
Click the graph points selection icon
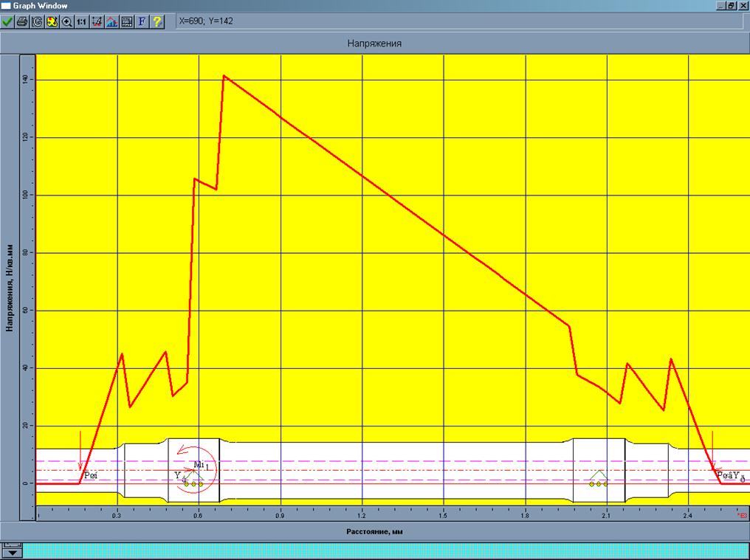[x=97, y=21]
